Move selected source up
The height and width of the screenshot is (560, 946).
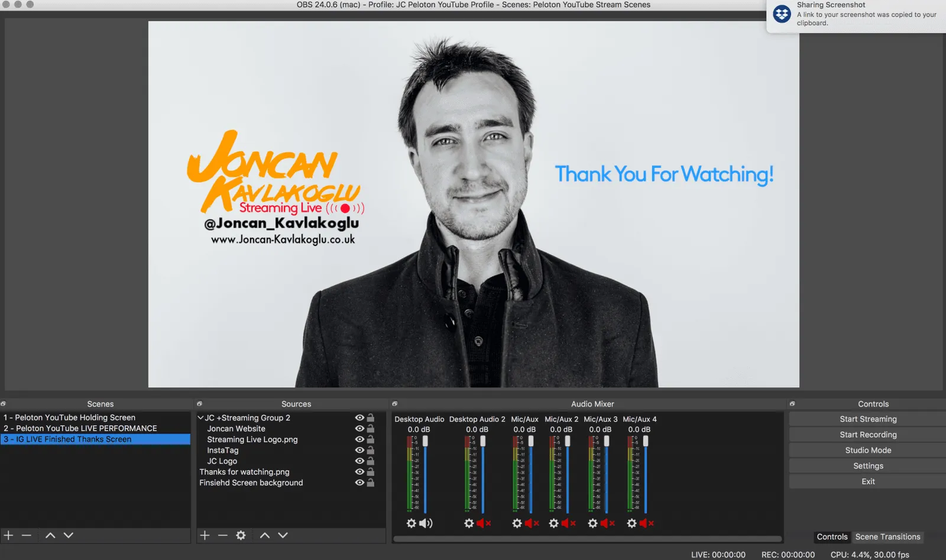point(265,535)
